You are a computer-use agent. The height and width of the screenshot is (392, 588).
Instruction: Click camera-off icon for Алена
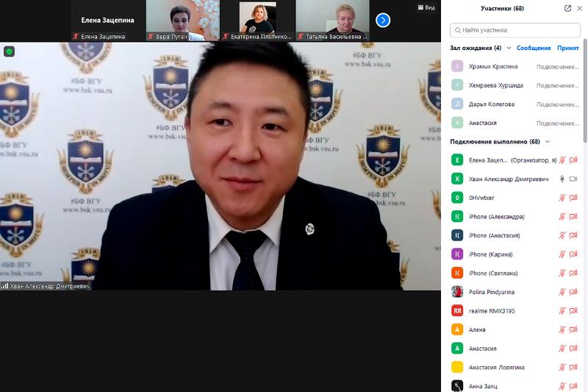tap(573, 329)
